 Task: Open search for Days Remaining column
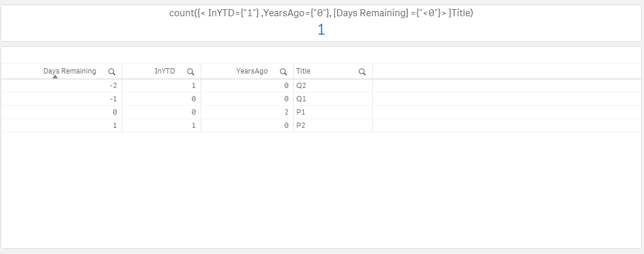coord(112,72)
